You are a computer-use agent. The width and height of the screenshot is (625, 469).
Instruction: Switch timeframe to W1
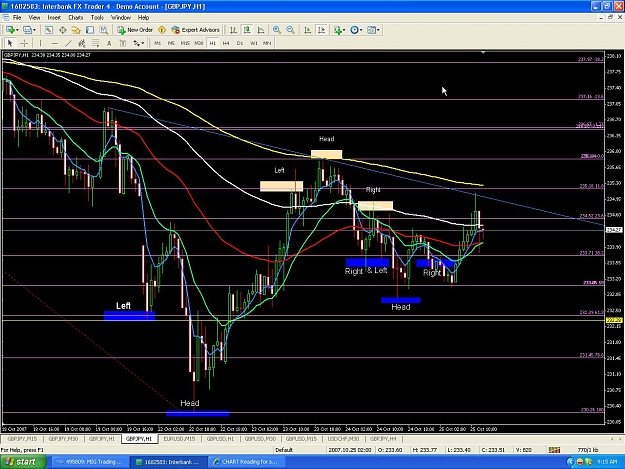pyautogui.click(x=254, y=43)
